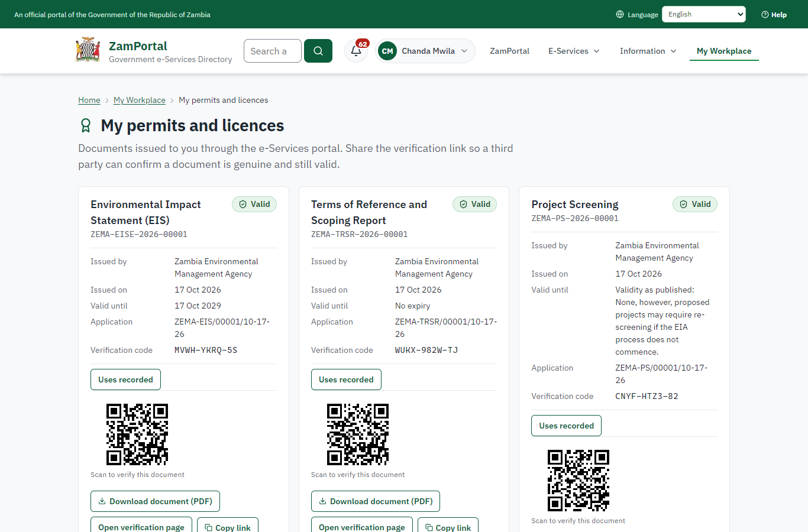The height and width of the screenshot is (532, 808).
Task: Click verification code CNYF-HTZ3-82
Action: (x=647, y=396)
